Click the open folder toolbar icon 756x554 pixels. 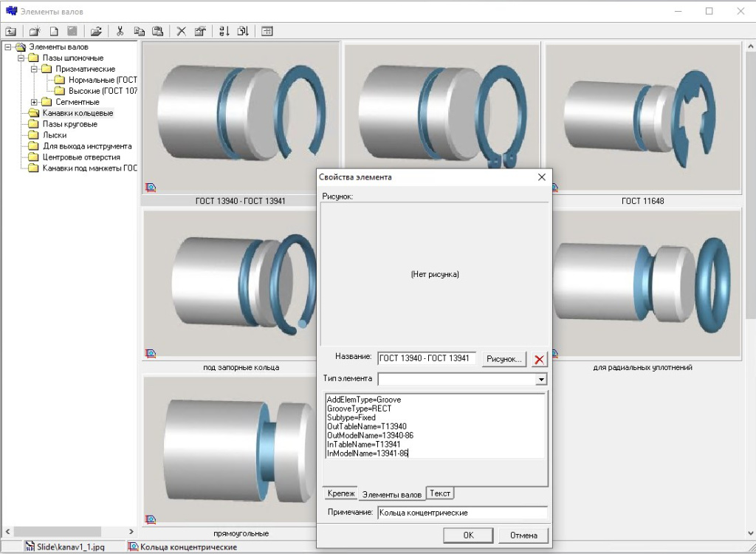click(x=96, y=31)
